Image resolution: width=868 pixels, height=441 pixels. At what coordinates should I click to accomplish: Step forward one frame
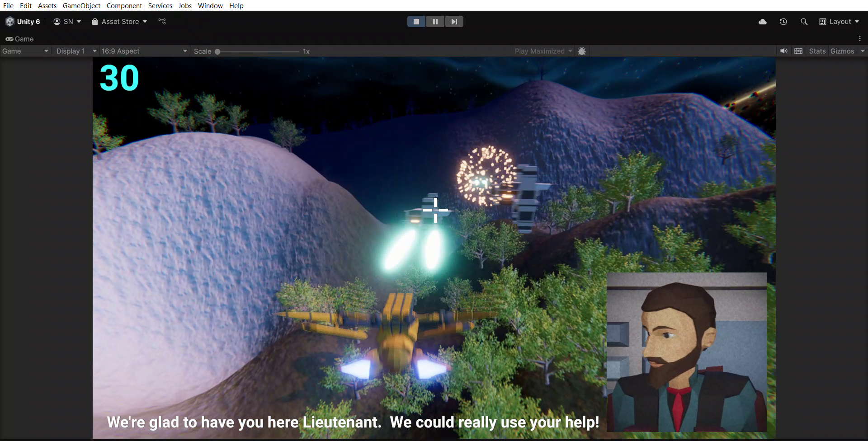click(454, 22)
